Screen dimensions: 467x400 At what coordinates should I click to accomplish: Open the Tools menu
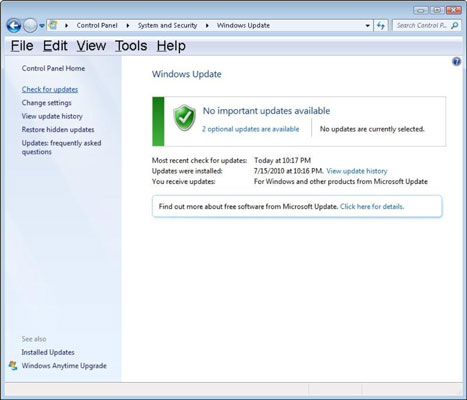[131, 46]
